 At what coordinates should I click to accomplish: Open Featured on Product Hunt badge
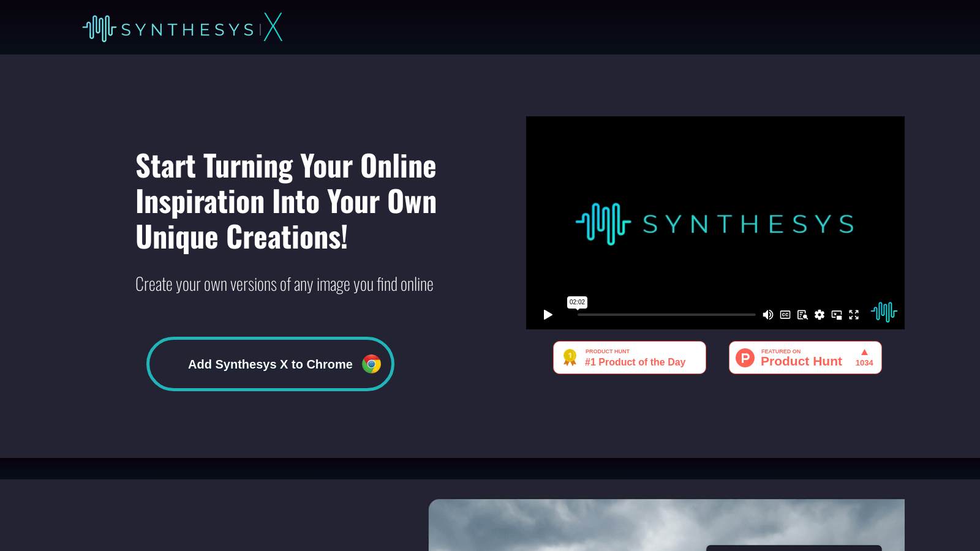tap(805, 358)
